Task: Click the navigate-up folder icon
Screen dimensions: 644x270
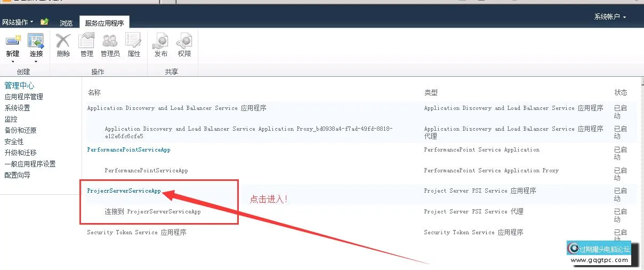Action: pyautogui.click(x=45, y=22)
